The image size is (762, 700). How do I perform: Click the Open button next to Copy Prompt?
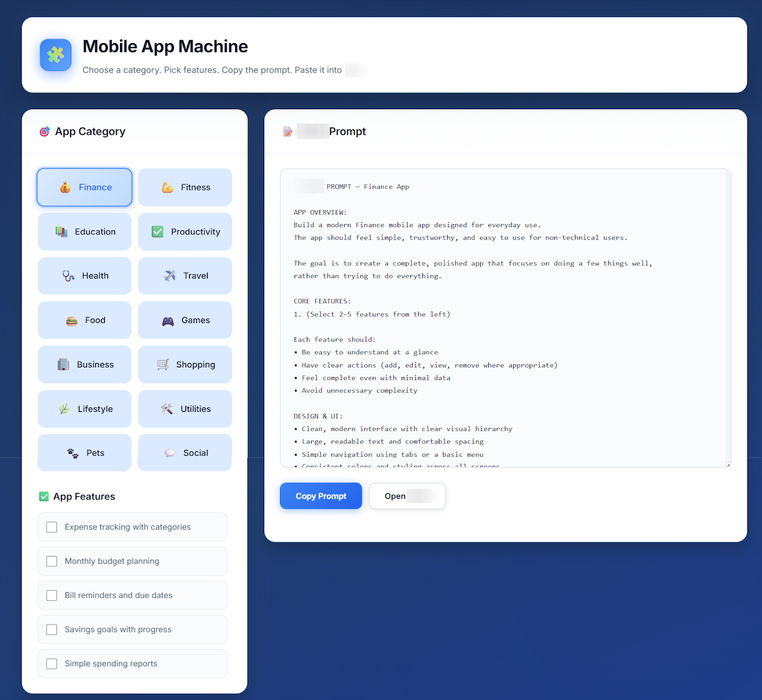pyautogui.click(x=407, y=496)
